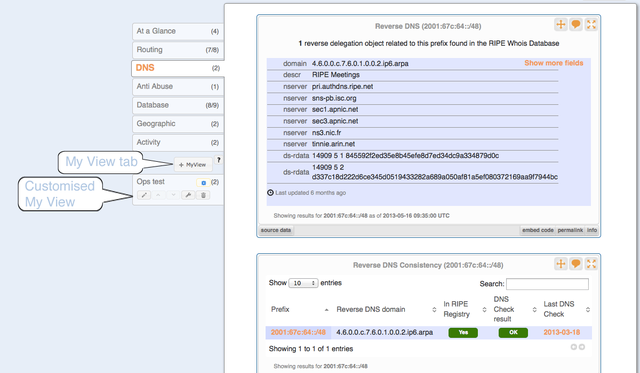Click the green Yes registry badge
Image resolution: width=640 pixels, height=373 pixels.
pos(463,333)
